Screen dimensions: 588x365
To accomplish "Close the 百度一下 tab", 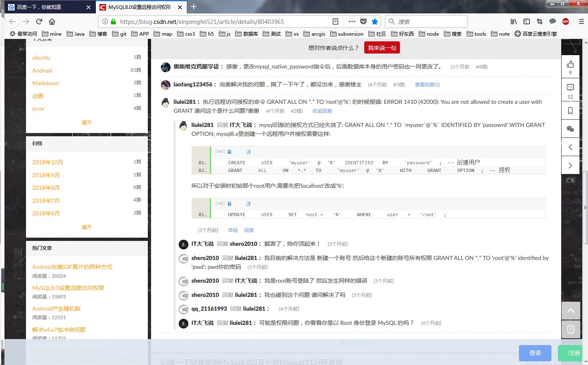I will tap(89, 7).
